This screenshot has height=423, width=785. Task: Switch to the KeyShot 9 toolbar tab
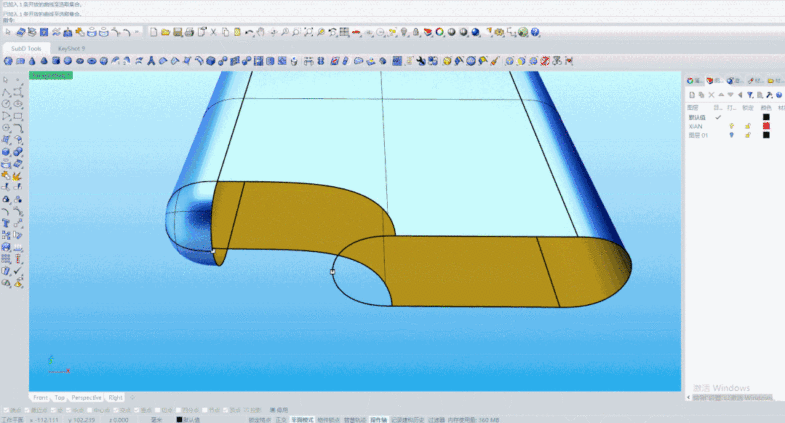(x=71, y=47)
